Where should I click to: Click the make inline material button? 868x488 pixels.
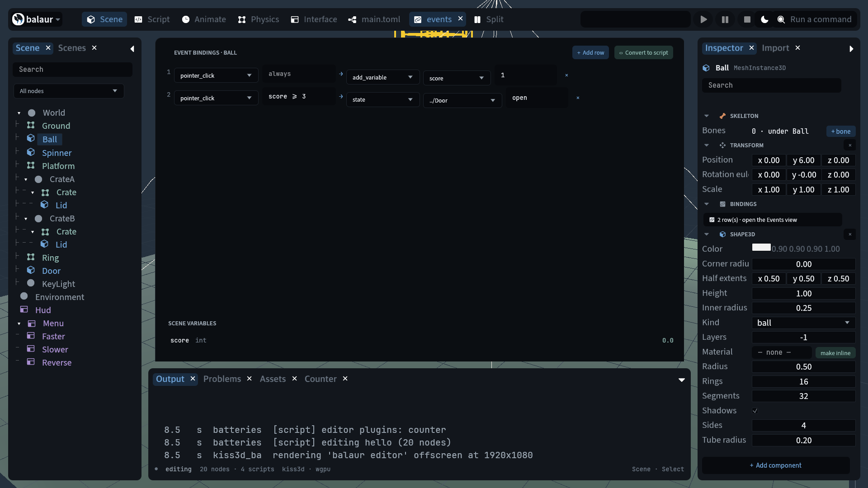pyautogui.click(x=835, y=353)
